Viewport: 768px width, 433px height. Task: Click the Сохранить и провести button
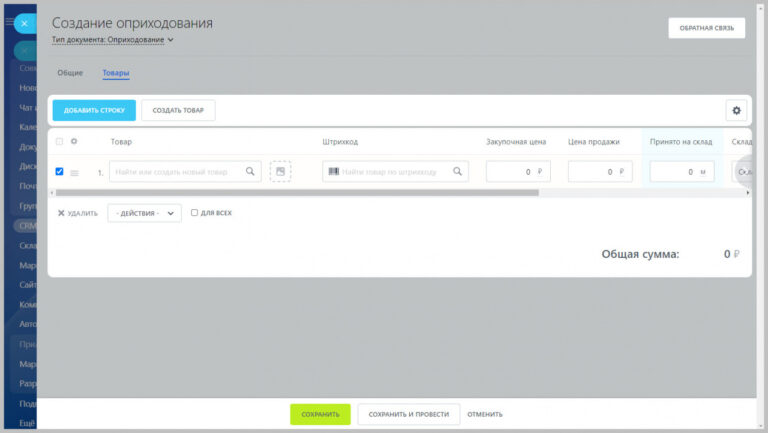[x=408, y=414]
